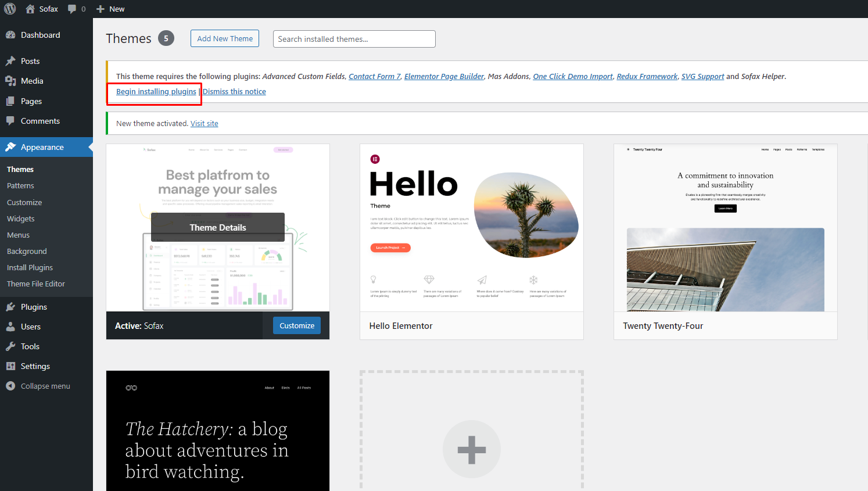Open the Elementor Page Builder link
This screenshot has width=868, height=491.
tap(444, 76)
